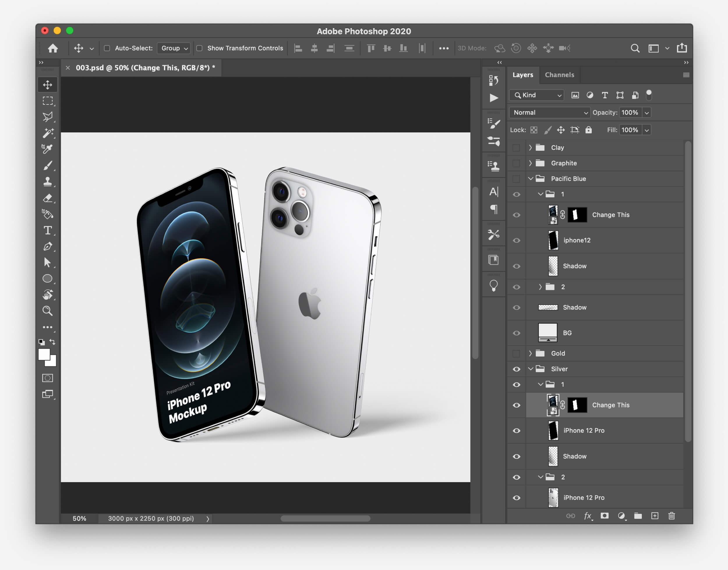
Task: Open the Fill slider dropdown arrow
Action: (646, 130)
